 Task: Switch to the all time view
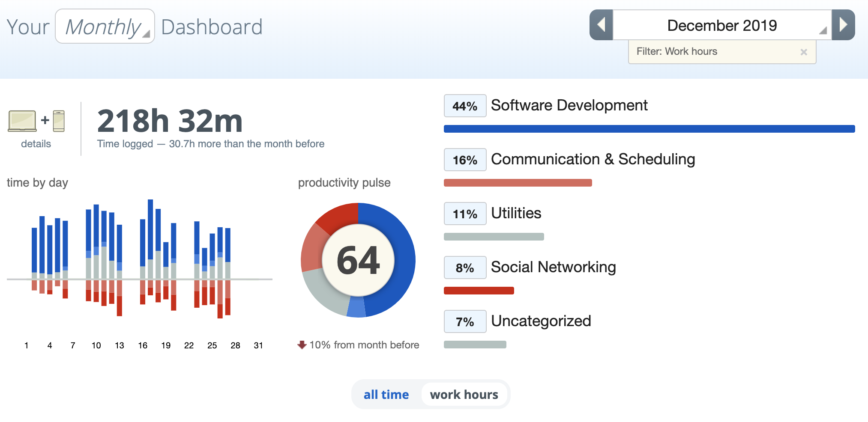(x=386, y=395)
